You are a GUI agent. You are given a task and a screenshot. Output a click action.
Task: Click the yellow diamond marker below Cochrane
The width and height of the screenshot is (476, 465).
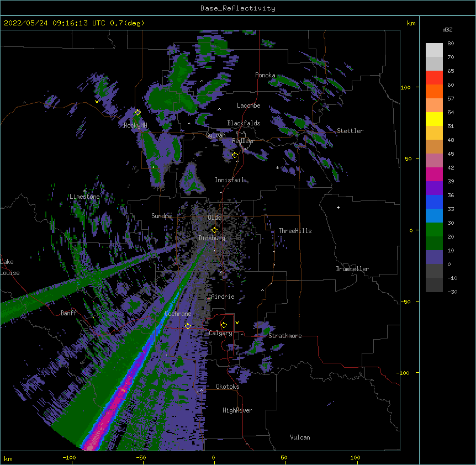click(x=188, y=326)
